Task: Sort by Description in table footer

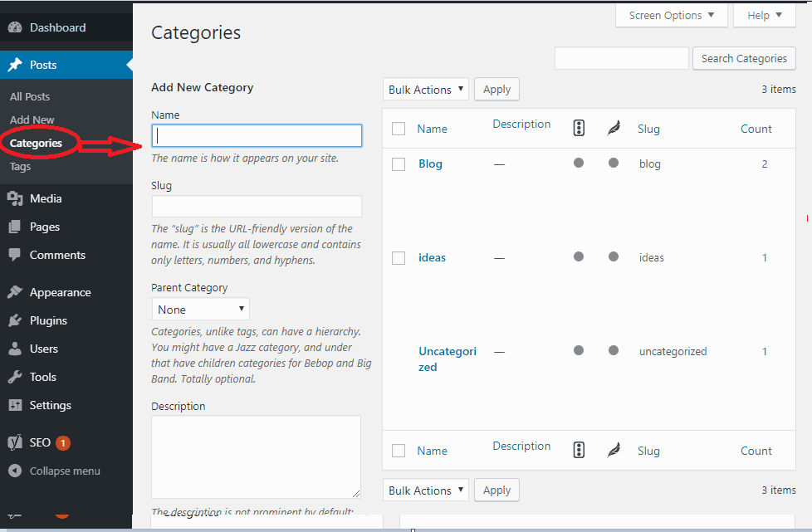Action: [521, 446]
